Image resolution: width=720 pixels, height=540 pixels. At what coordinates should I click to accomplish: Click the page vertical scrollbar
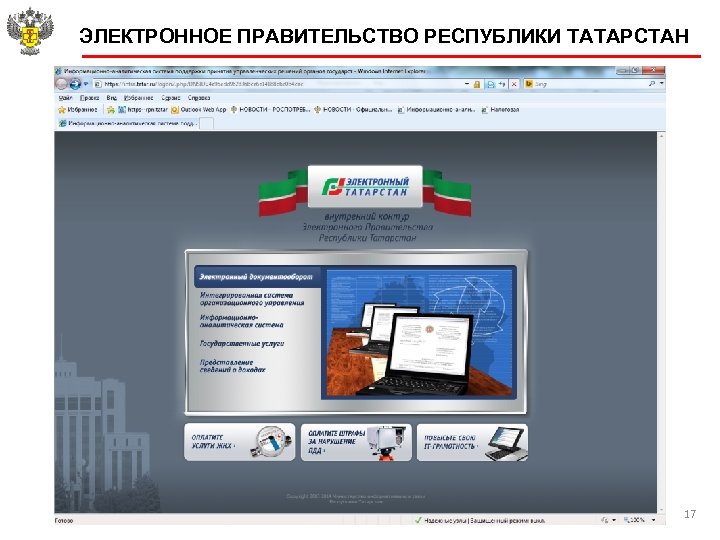coord(661,322)
